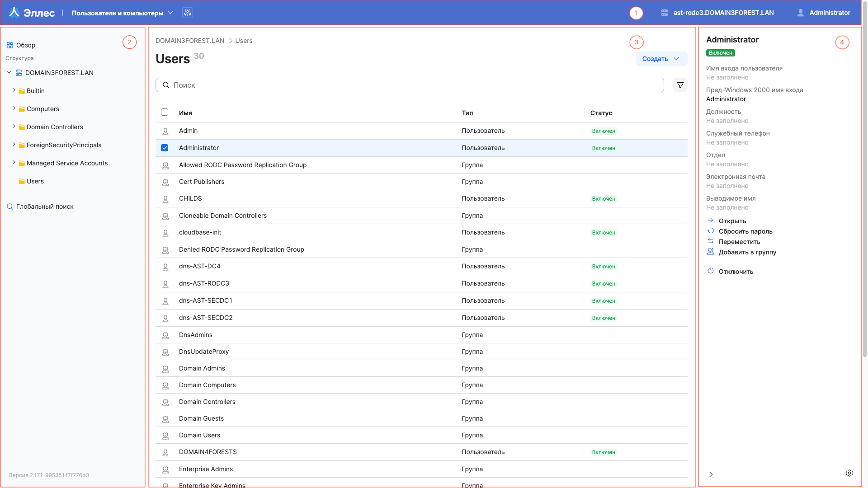Expand the Computers folder in the tree

[14, 109]
